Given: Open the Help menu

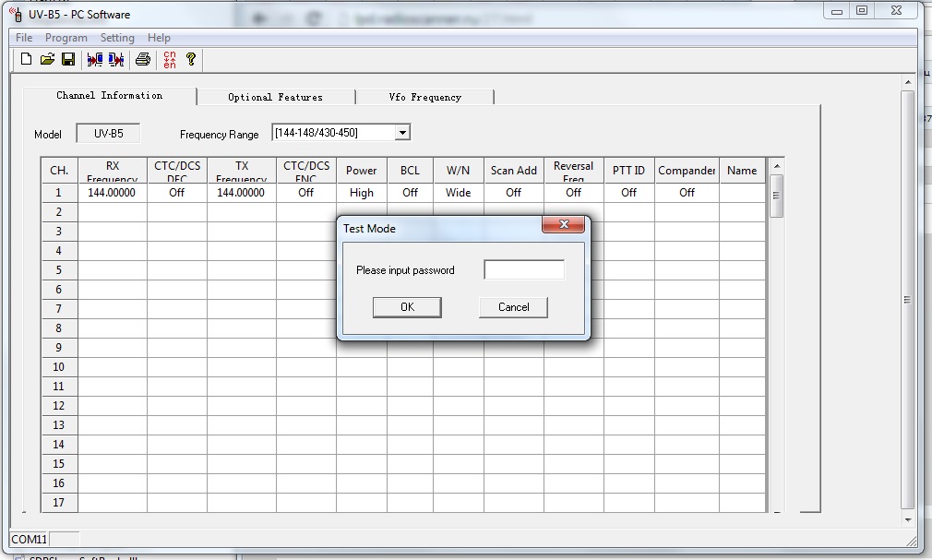Looking at the screenshot, I should (159, 38).
